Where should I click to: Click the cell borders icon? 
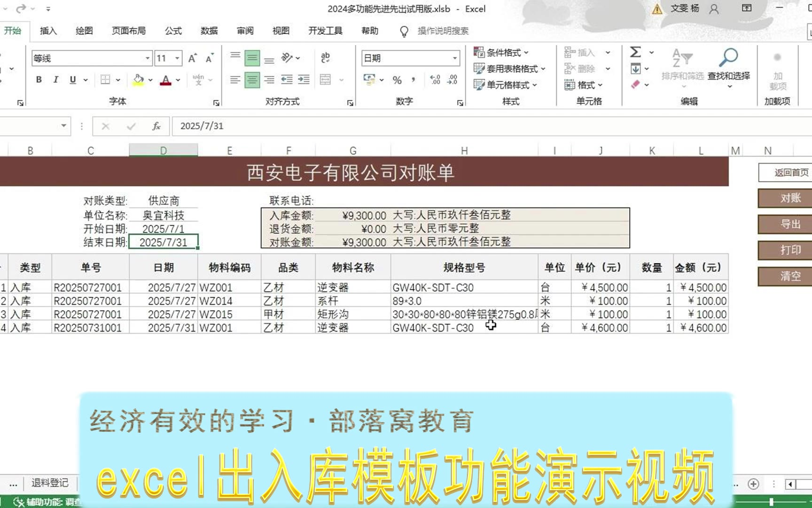105,79
